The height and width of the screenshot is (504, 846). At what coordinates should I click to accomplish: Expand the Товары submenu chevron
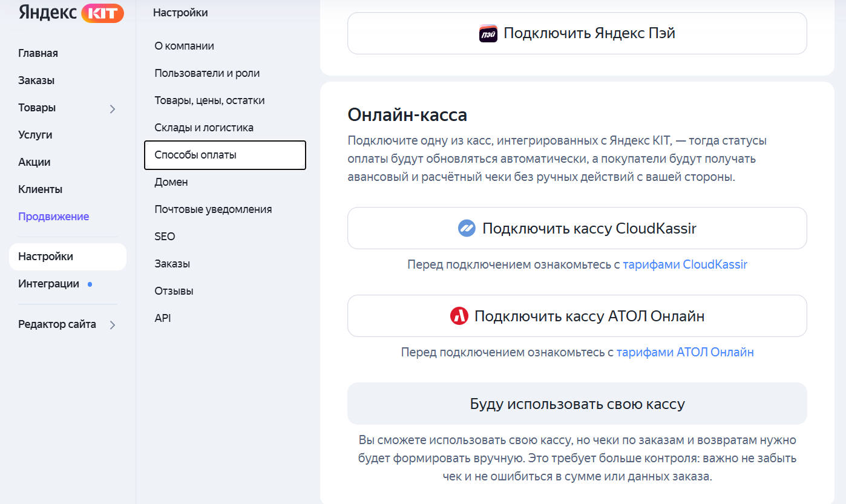tap(112, 109)
